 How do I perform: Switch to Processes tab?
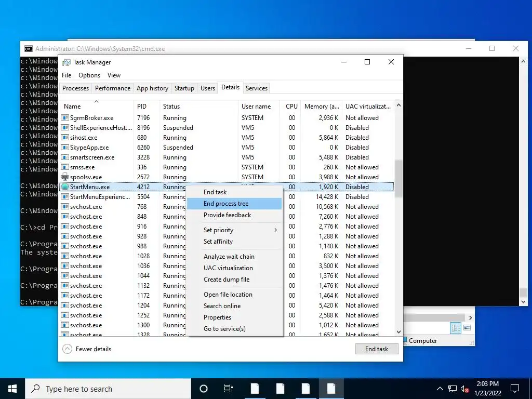click(76, 88)
